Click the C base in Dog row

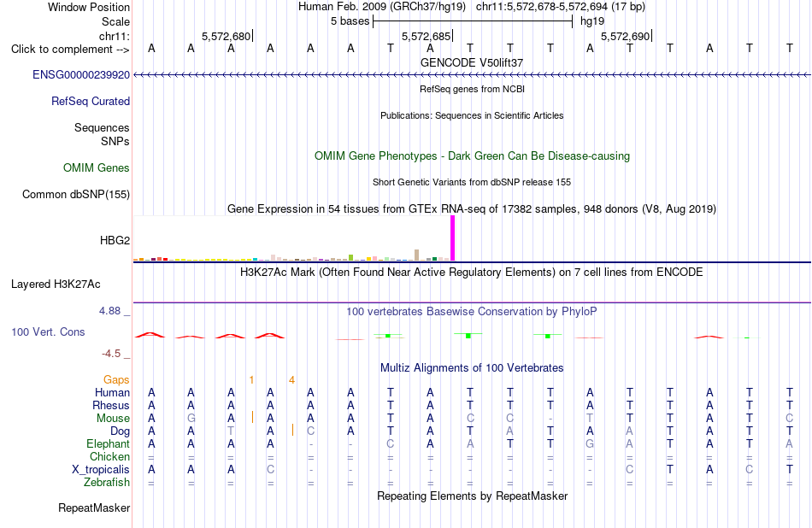[311, 431]
